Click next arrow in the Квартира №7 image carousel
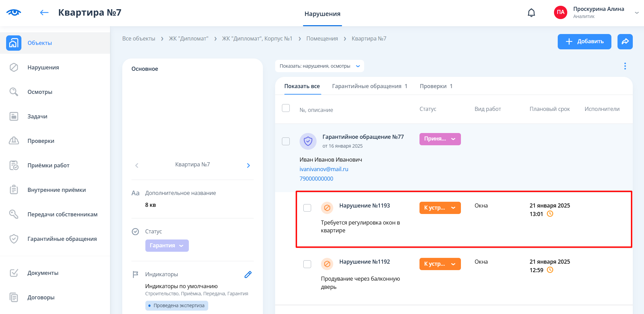Screen dimensions: 644x314 (248, 165)
